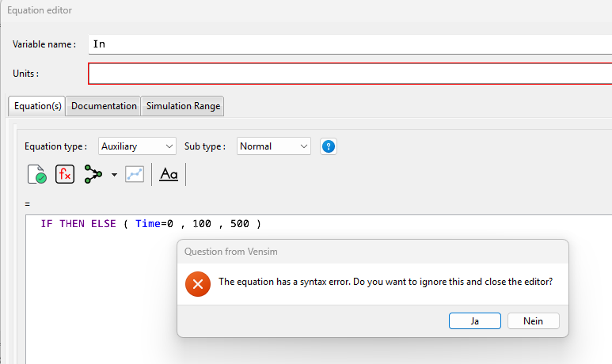The height and width of the screenshot is (364, 612).
Task: Click the syntax error message text
Action: coord(386,282)
